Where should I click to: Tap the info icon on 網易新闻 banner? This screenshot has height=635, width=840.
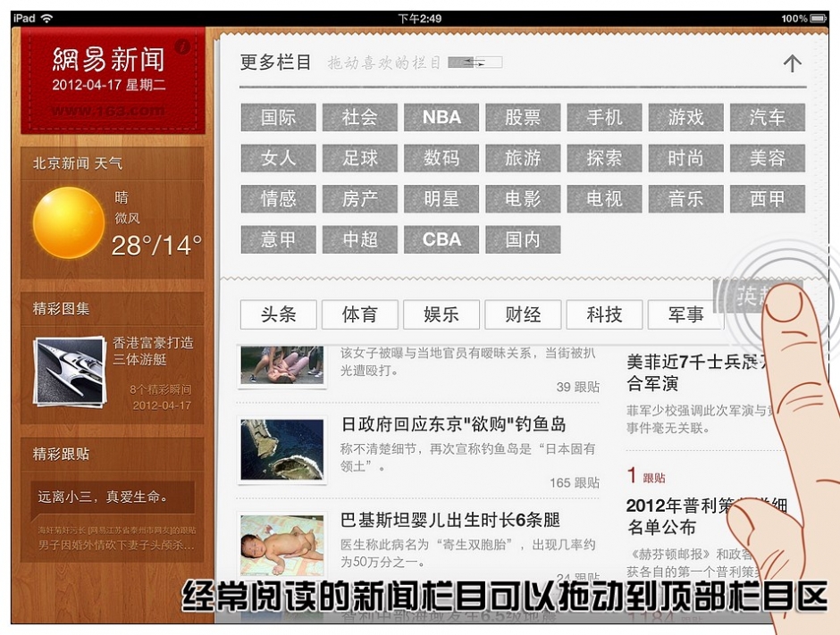182,47
